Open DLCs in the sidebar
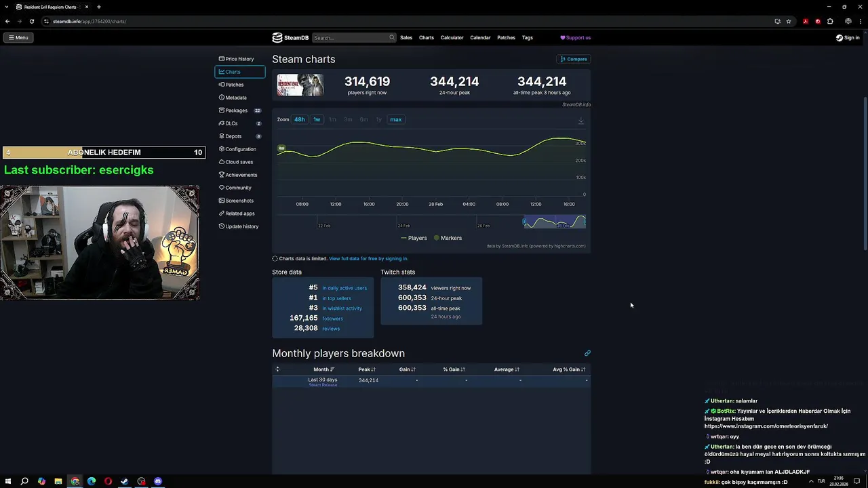868x488 pixels. [x=239, y=123]
